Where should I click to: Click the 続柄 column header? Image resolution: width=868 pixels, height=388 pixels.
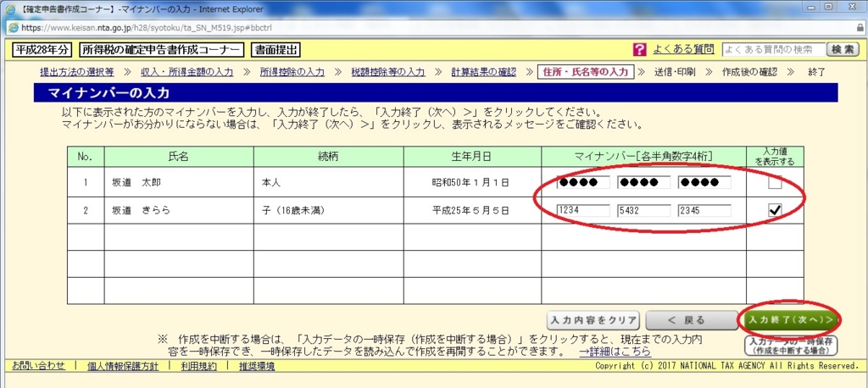[329, 156]
